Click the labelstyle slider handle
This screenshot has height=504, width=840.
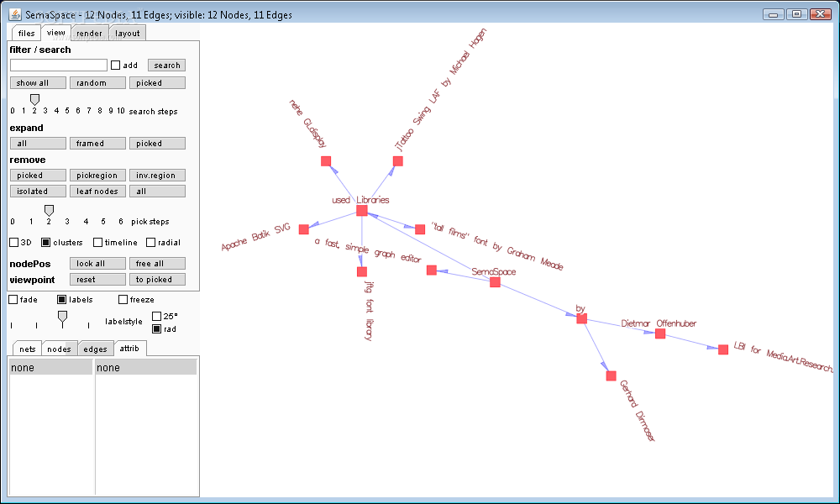point(63,318)
